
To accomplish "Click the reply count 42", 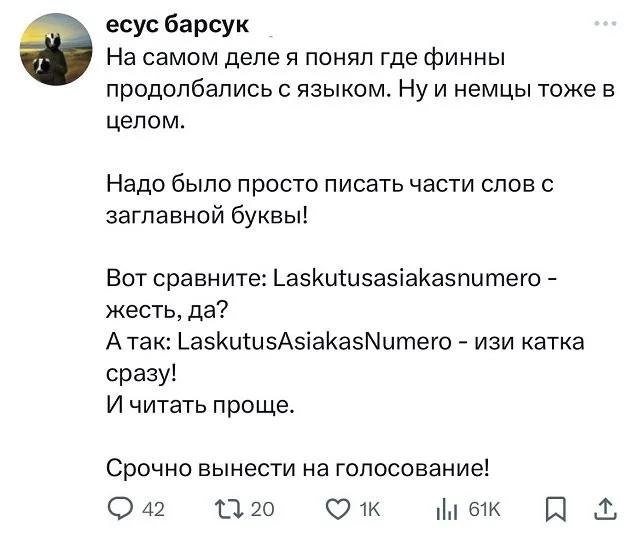I will tap(154, 510).
